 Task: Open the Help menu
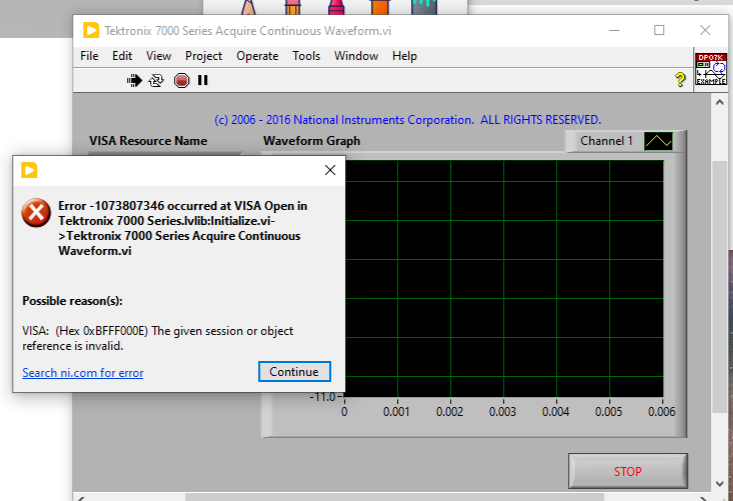pos(404,56)
